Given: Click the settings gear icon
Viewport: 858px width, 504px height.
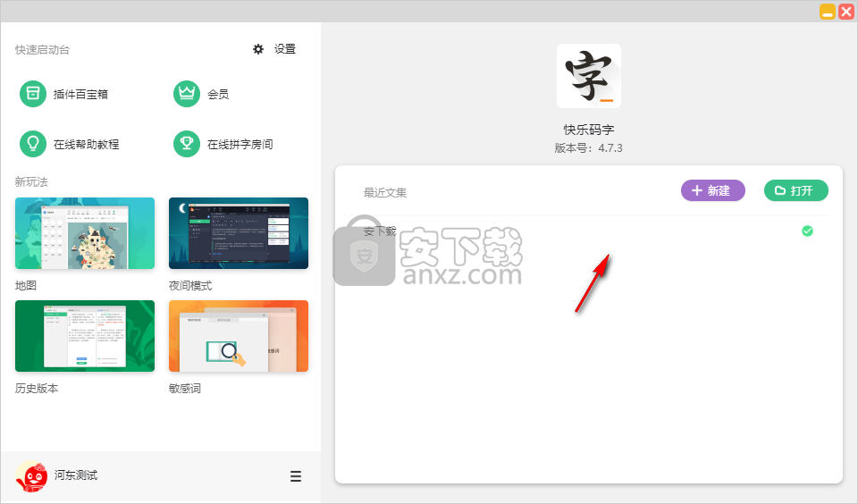Looking at the screenshot, I should [258, 49].
